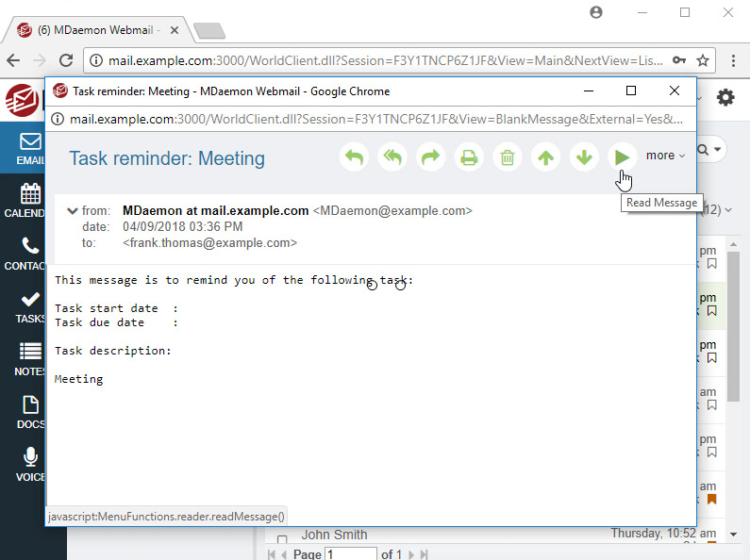Expand the dropdown next to message count (12)

coord(728,209)
